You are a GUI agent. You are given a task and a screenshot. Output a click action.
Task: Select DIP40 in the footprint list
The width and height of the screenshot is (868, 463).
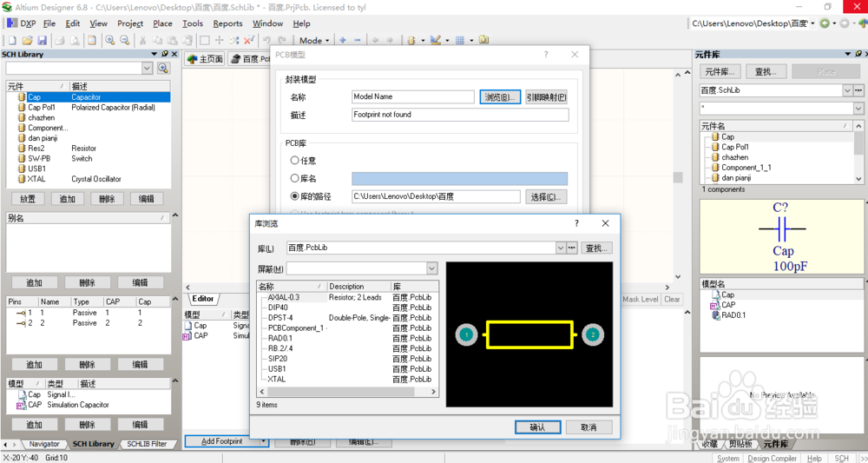pyautogui.click(x=278, y=308)
